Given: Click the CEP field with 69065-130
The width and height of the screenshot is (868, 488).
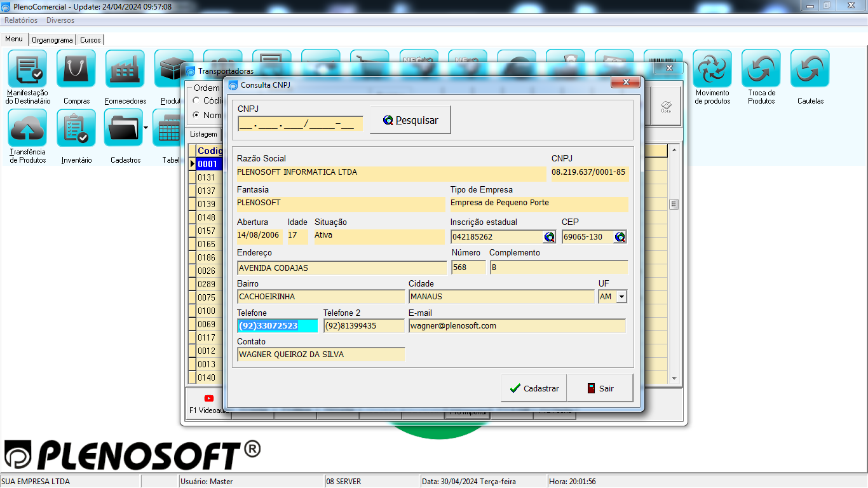Looking at the screenshot, I should click(588, 237).
